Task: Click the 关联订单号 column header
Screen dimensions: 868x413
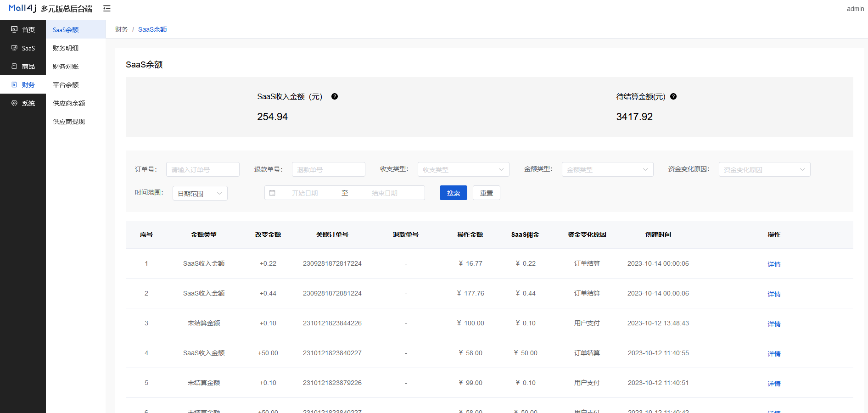Action: point(332,234)
